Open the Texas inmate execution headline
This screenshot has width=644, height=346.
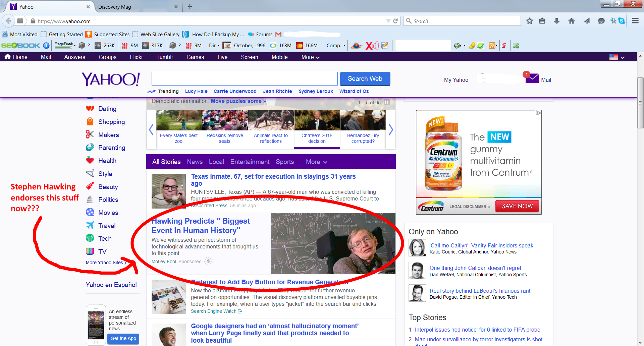pos(273,180)
